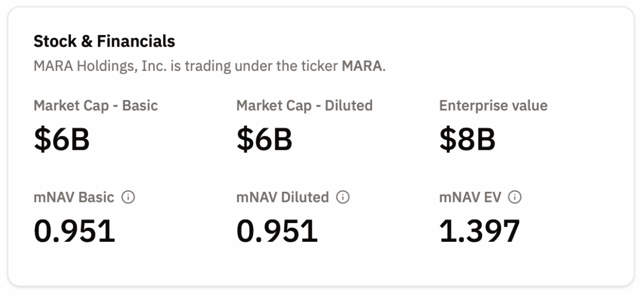Open the mNAV EV info tooltip icon
This screenshot has width=644, height=296.
click(x=515, y=197)
